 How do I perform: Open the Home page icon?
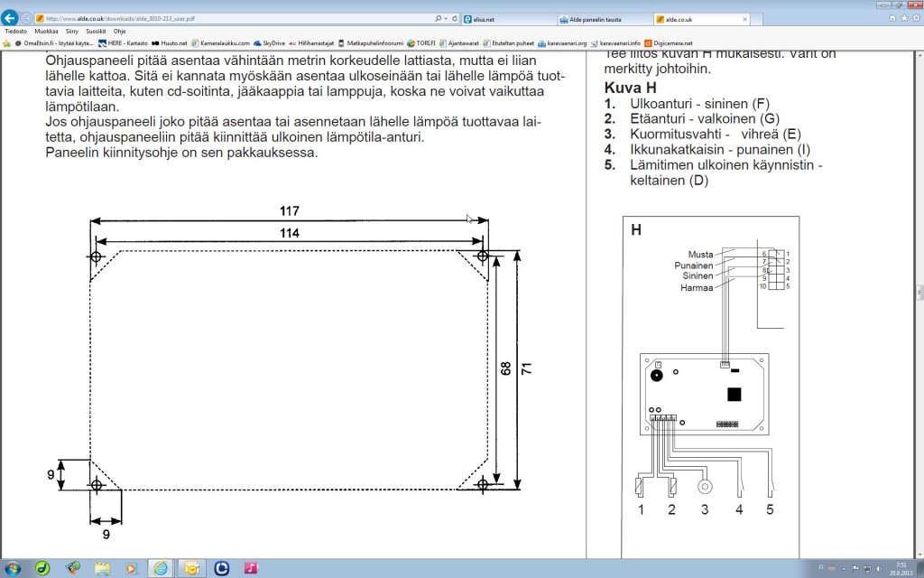click(x=892, y=17)
